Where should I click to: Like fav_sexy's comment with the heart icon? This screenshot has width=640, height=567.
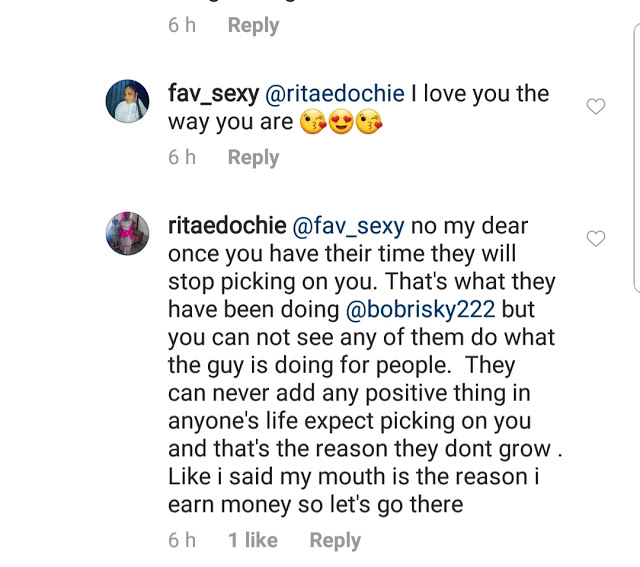[596, 106]
